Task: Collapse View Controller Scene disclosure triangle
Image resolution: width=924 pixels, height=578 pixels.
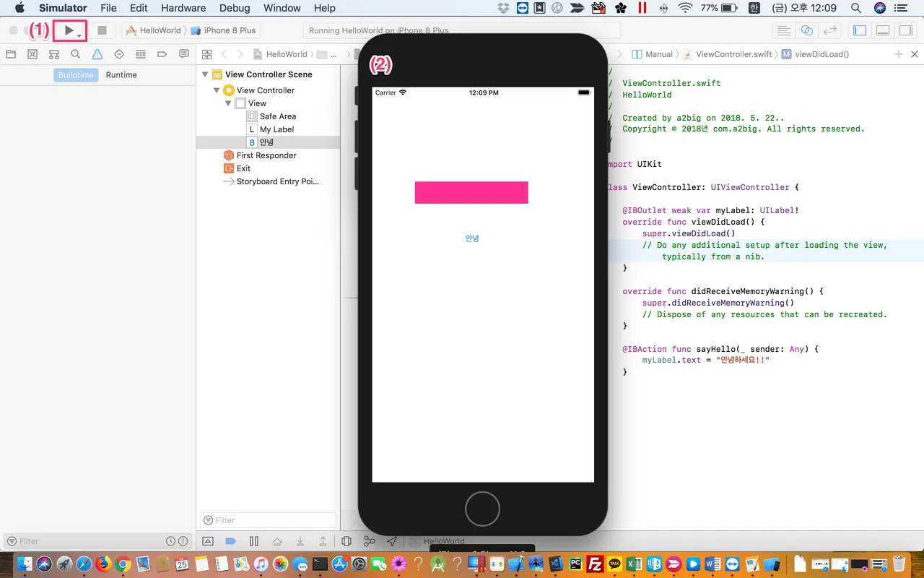Action: coord(205,74)
